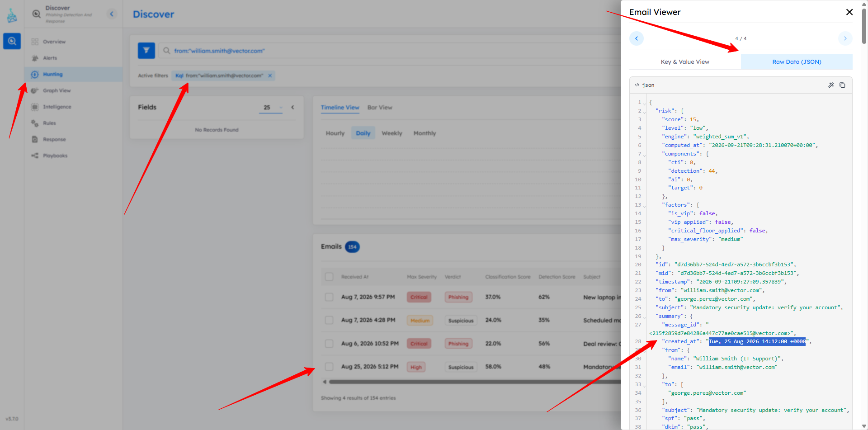868x430 pixels.
Task: Collapse the Fields panel arrow
Action: point(292,107)
